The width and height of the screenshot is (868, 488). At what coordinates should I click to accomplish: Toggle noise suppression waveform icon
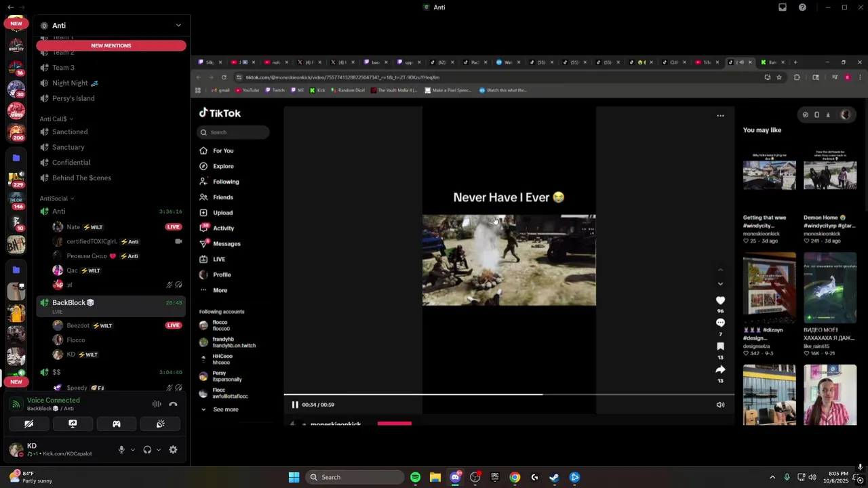157,404
